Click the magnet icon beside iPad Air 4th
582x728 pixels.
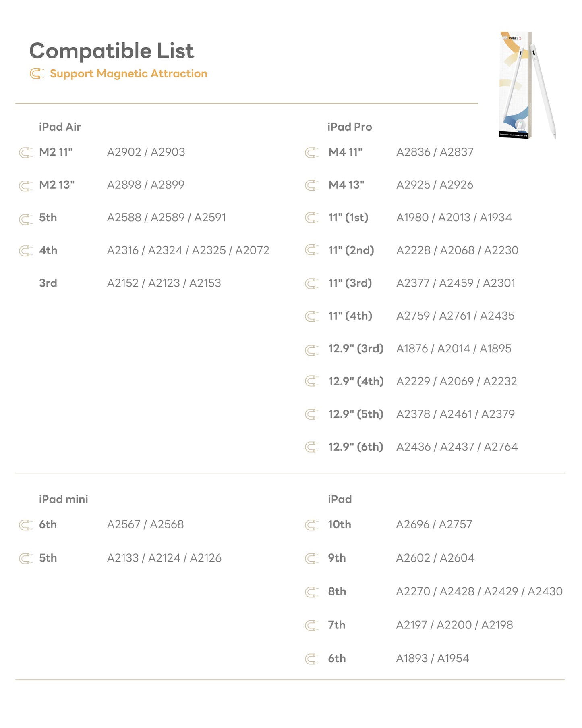click(x=26, y=251)
